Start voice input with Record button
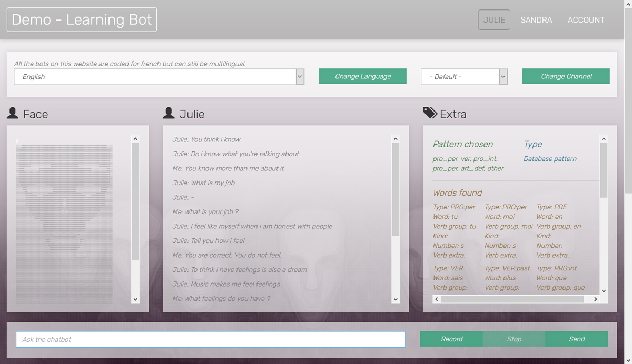 coord(451,339)
